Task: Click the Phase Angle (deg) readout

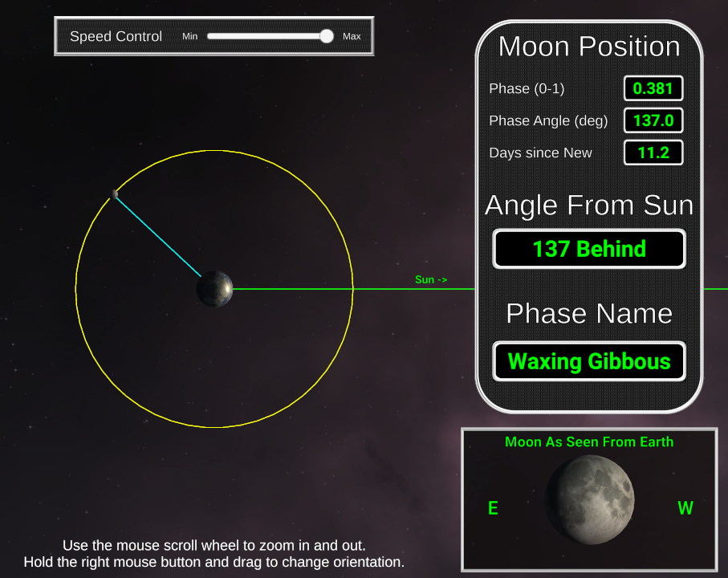Action: tap(653, 120)
